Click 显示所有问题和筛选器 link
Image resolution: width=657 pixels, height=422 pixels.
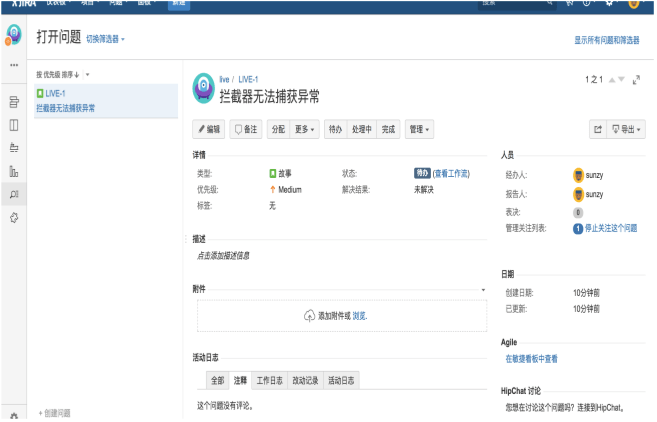coord(607,40)
